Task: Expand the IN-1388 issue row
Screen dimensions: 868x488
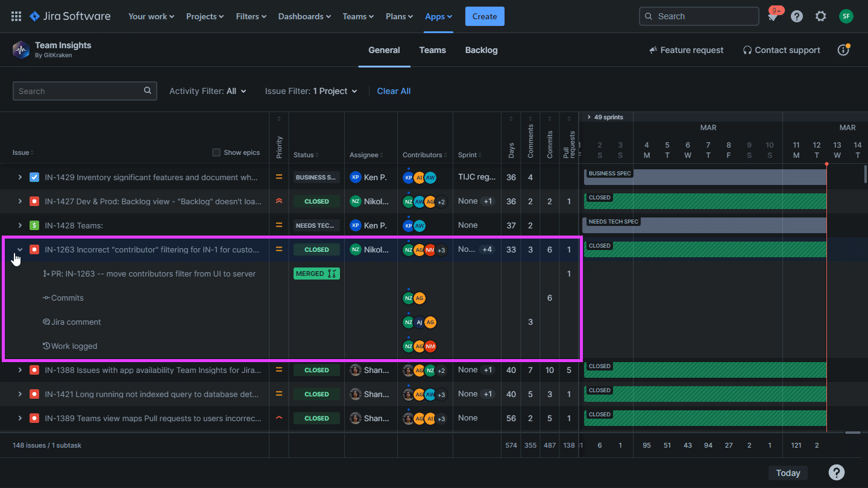Action: pyautogui.click(x=20, y=370)
